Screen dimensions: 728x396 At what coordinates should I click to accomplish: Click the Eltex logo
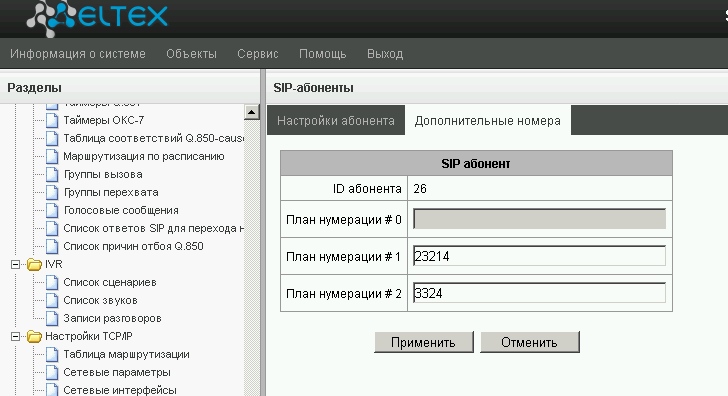click(x=97, y=18)
